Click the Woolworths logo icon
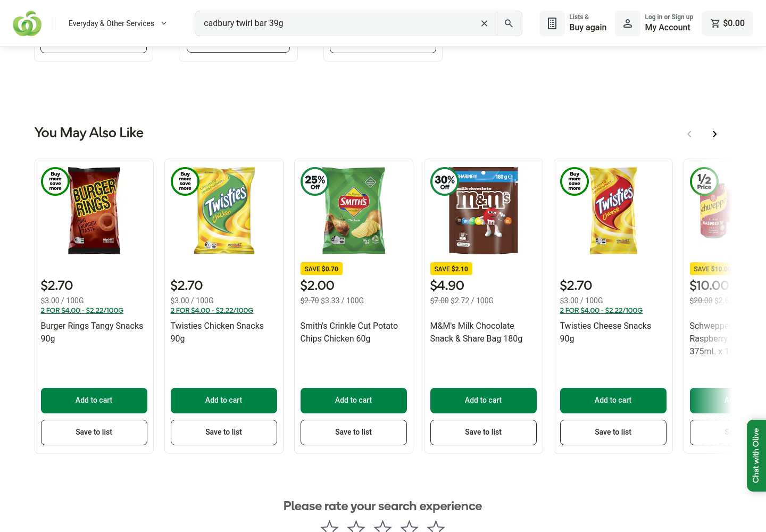The width and height of the screenshot is (766, 532). pos(27,23)
